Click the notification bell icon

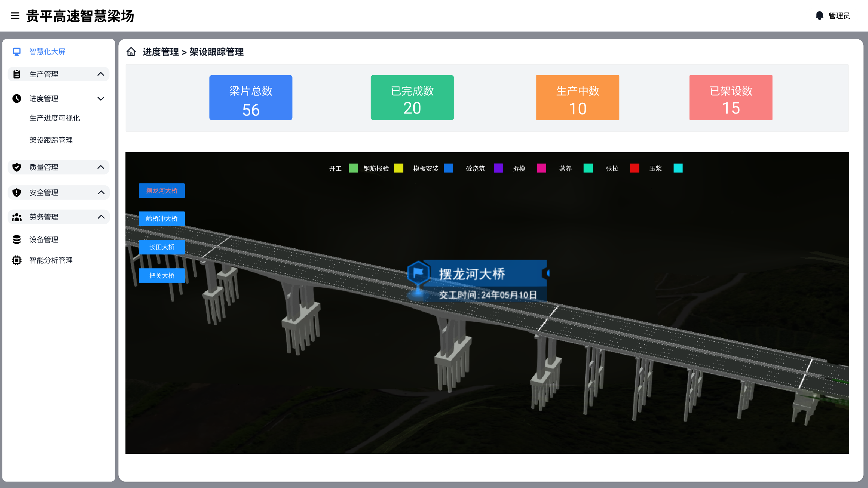[820, 15]
